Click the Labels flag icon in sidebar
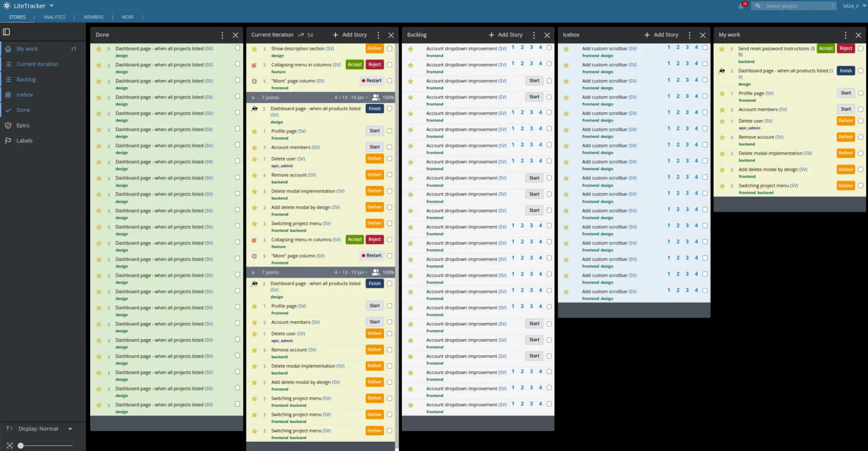868x451 pixels. [x=8, y=141]
